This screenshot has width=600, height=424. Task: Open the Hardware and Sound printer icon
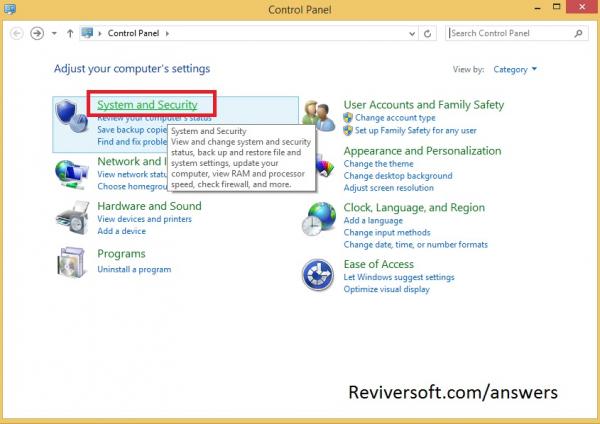coord(72,217)
